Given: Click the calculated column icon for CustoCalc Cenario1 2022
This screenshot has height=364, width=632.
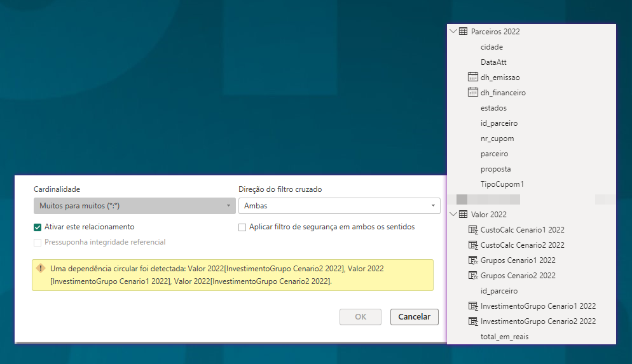Looking at the screenshot, I should 473,229.
